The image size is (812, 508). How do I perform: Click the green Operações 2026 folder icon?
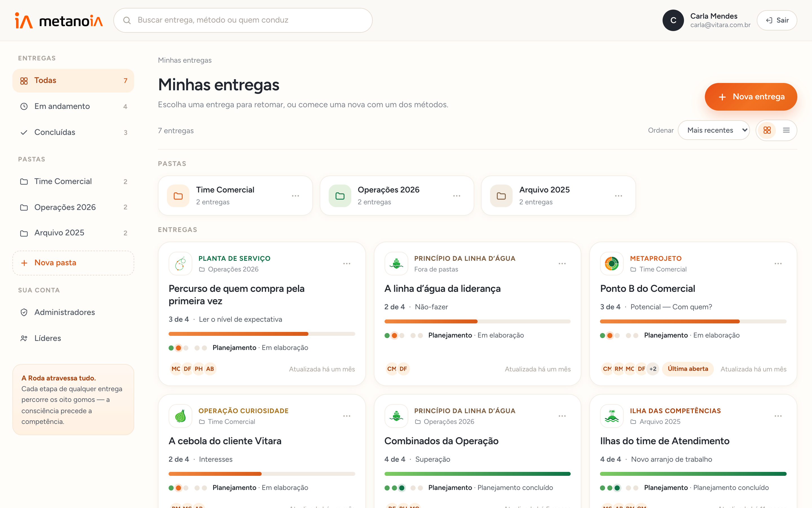[x=340, y=196]
